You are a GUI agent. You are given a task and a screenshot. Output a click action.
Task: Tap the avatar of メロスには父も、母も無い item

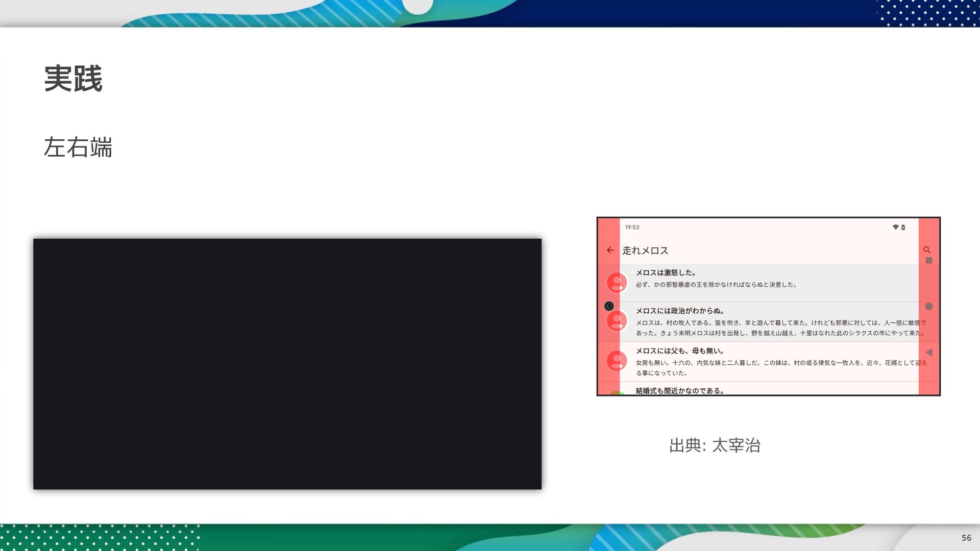pos(617,361)
